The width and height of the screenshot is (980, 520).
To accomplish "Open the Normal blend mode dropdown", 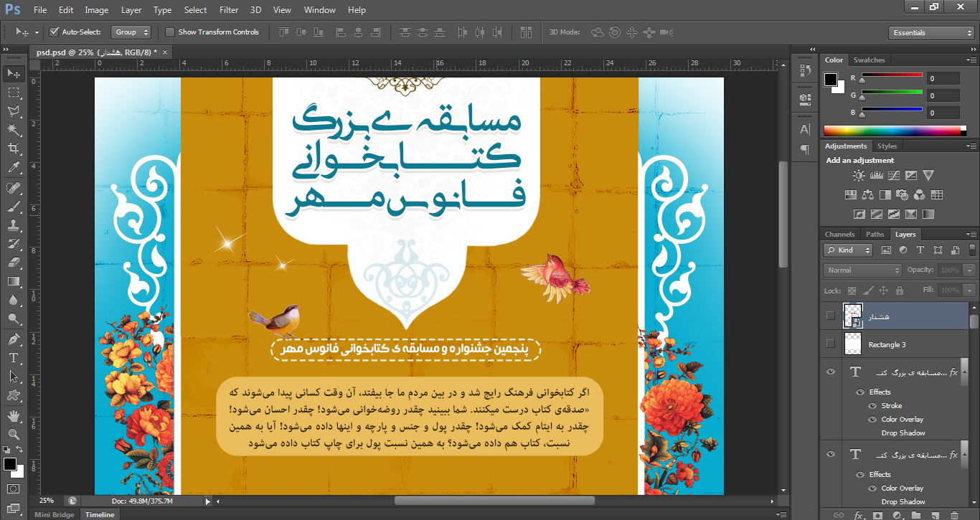I will [862, 270].
